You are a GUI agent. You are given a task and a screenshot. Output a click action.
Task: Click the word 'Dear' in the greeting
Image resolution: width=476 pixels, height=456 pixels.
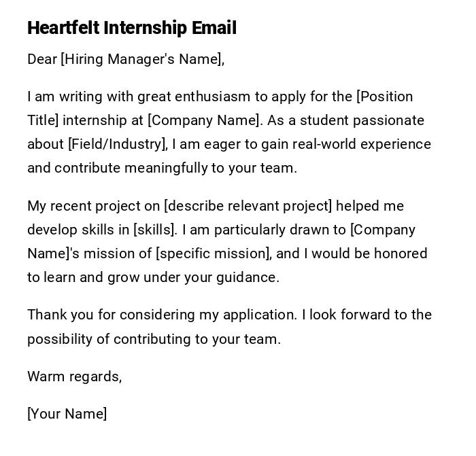[42, 59]
